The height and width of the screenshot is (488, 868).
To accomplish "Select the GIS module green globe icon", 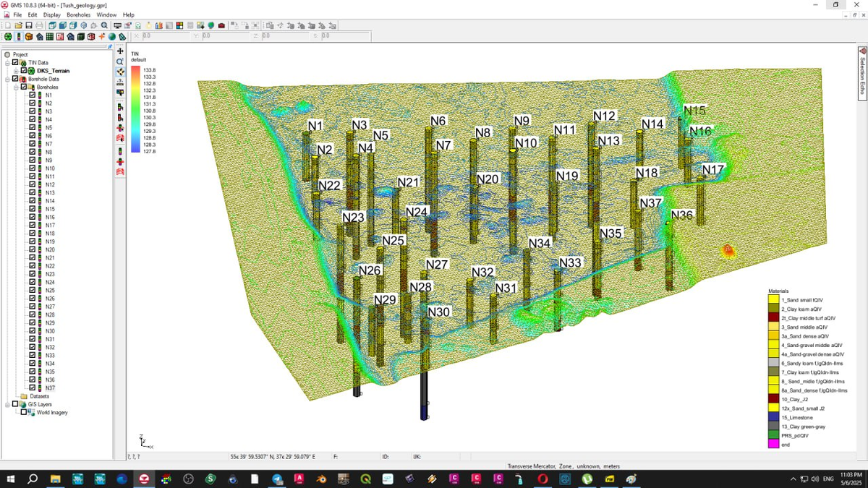I will [112, 36].
